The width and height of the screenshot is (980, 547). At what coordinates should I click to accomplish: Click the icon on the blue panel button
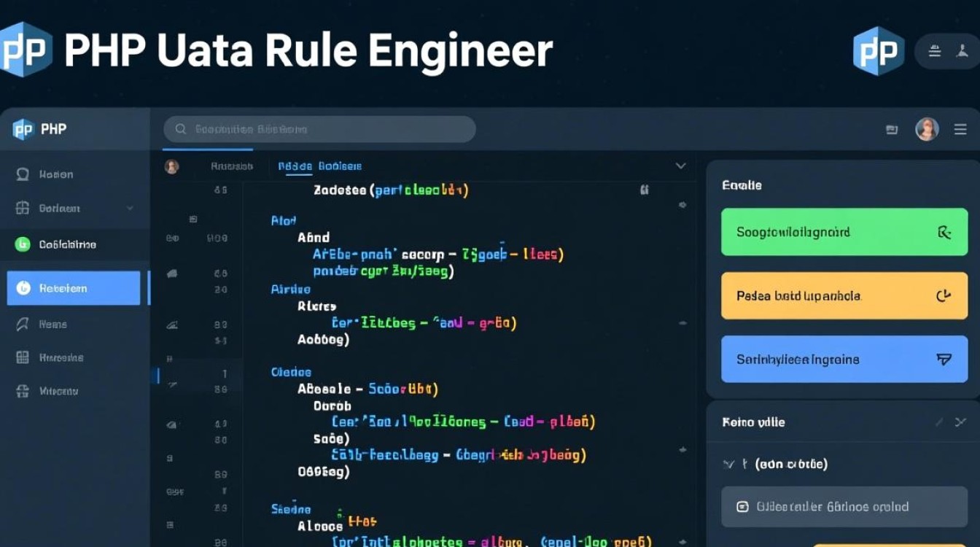pyautogui.click(x=944, y=359)
